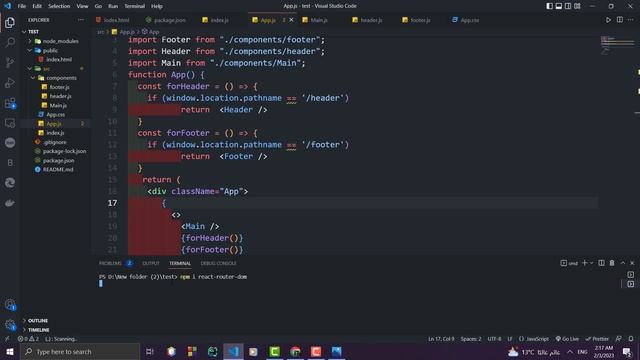Viewport: 640px width, 360px height.
Task: Switch to the Debug Console tab
Action: pyautogui.click(x=218, y=263)
